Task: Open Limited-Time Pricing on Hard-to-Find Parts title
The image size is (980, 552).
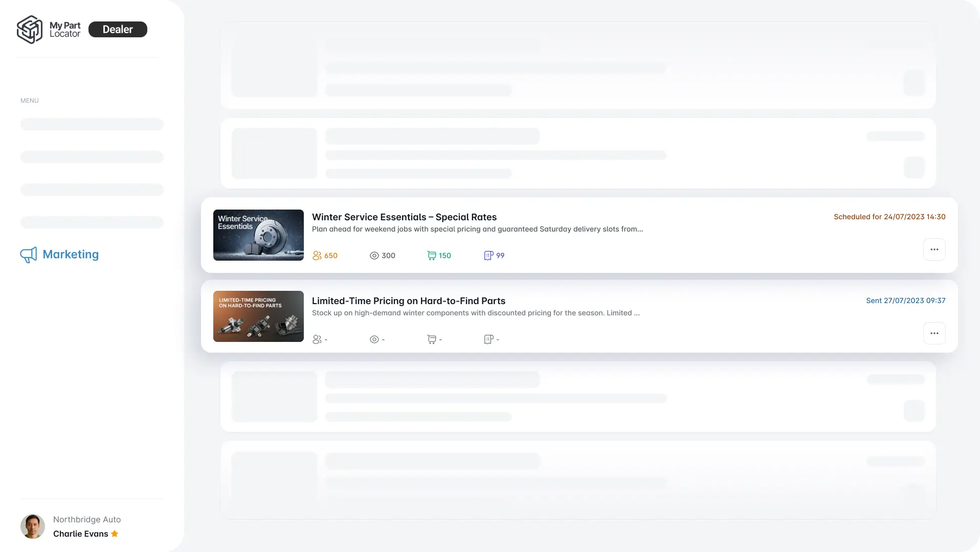Action: click(408, 301)
